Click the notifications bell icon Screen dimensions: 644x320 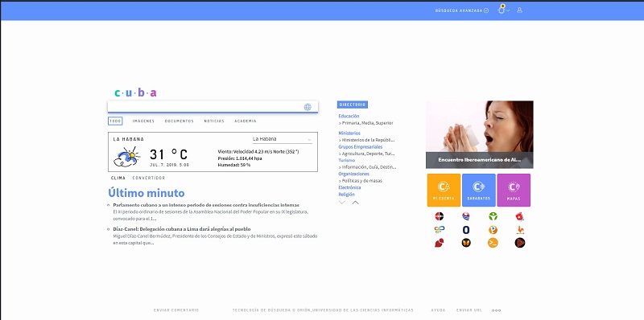[501, 10]
